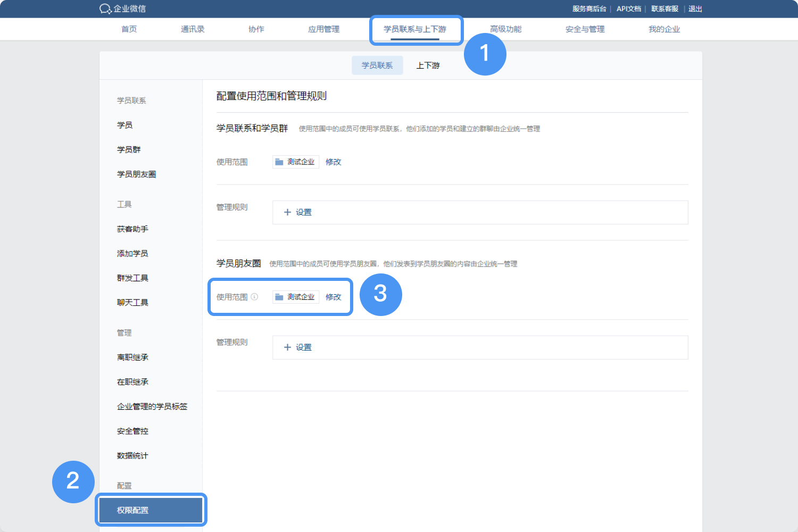Viewport: 798px width, 532px height.
Task: Click the folder icon in 学员联系 测试企业 tag
Action: coord(279,162)
